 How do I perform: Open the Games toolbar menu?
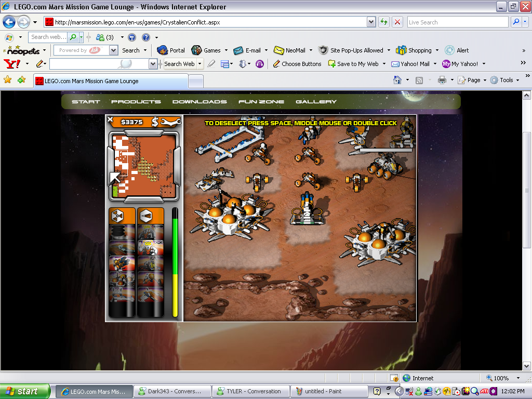click(209, 50)
